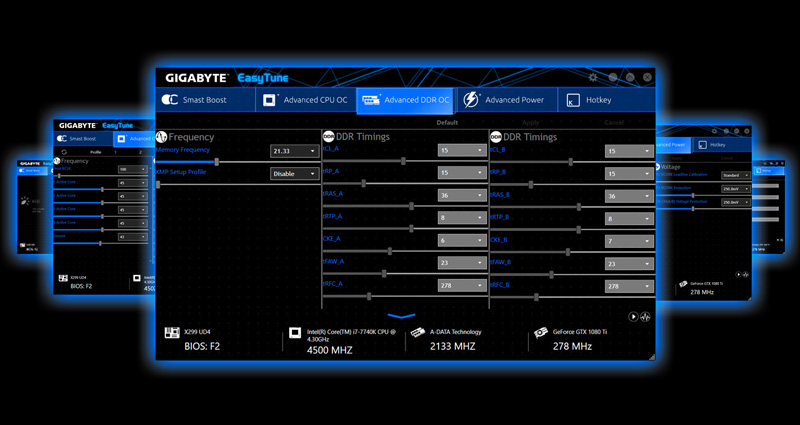Click the tCL_A slider handle

pos(403,161)
